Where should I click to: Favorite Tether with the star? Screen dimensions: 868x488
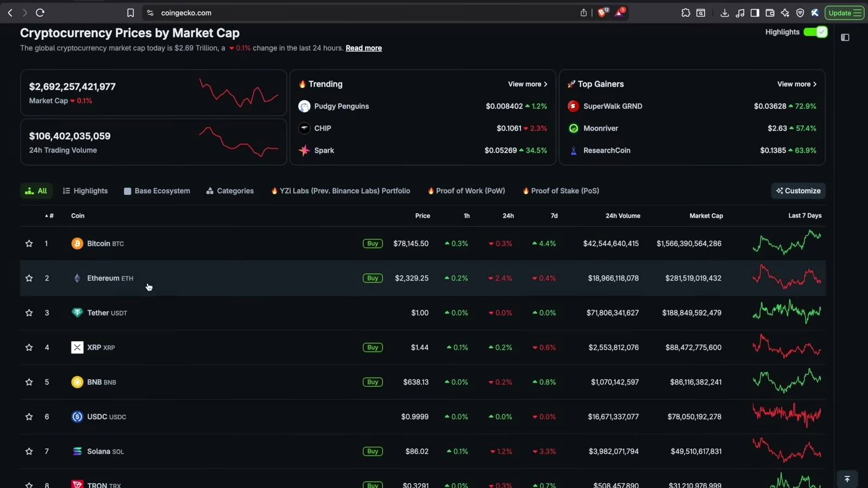(x=29, y=313)
